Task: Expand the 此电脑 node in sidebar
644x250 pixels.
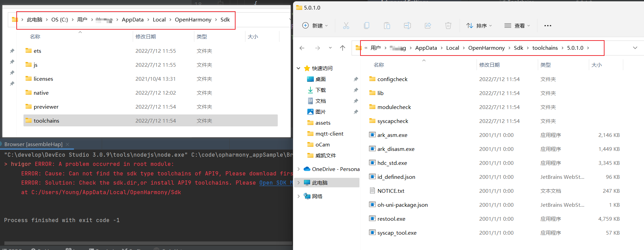Action: [x=299, y=183]
